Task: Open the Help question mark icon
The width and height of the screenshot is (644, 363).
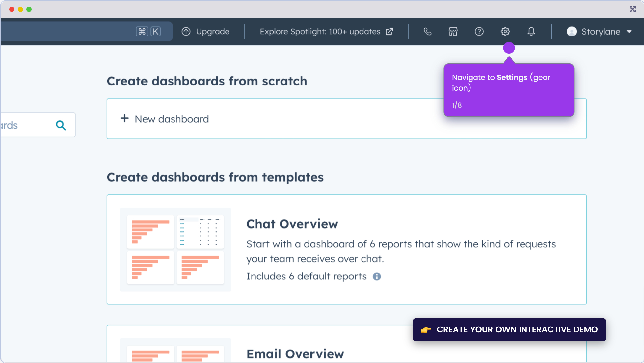Action: tap(479, 32)
